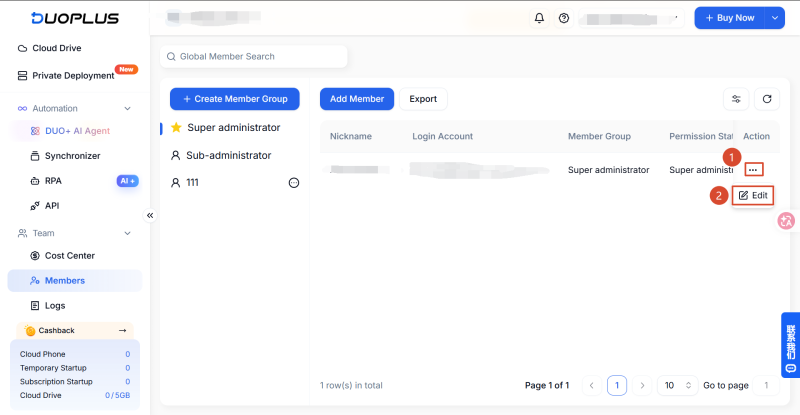
Task: Click the DuoPlus logo
Action: point(74,18)
